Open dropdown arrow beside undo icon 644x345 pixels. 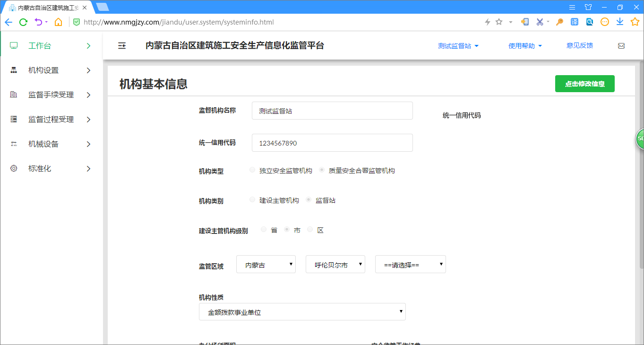click(x=46, y=22)
